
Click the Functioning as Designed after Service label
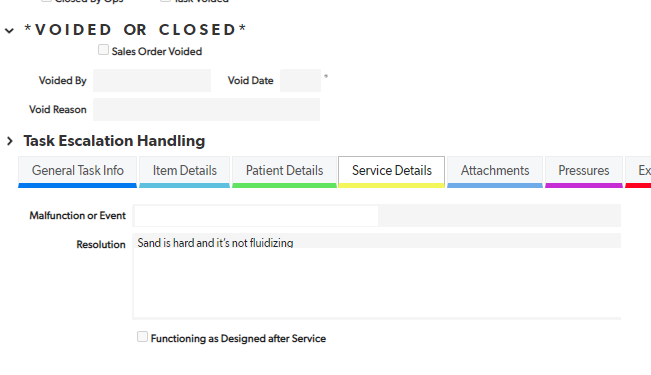pyautogui.click(x=238, y=338)
